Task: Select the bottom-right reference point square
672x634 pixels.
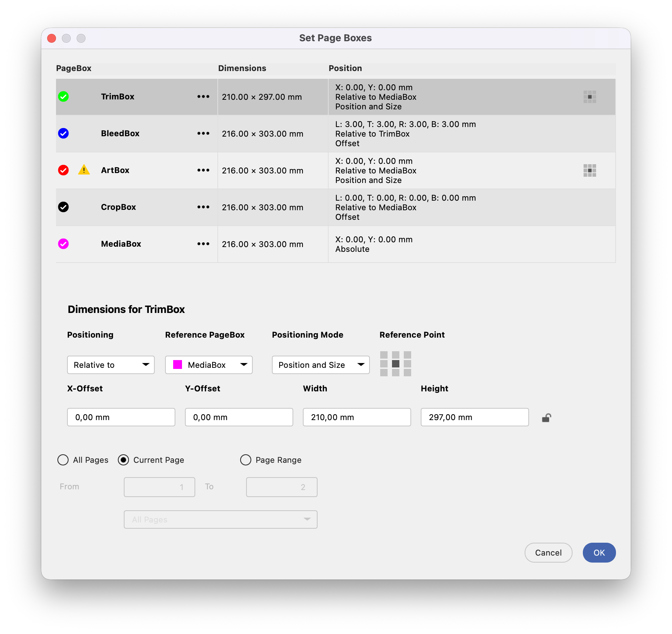Action: click(x=407, y=373)
